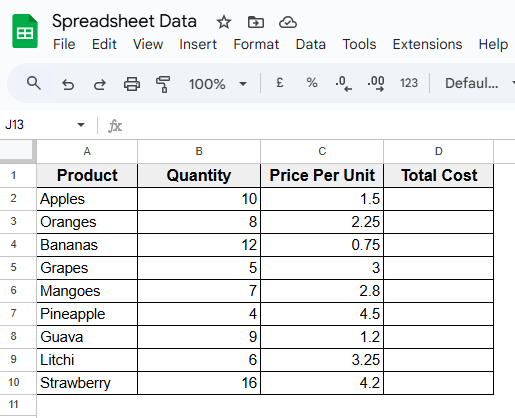The image size is (515, 418).
Task: Select the Mangoes cell
Action: click(x=87, y=291)
